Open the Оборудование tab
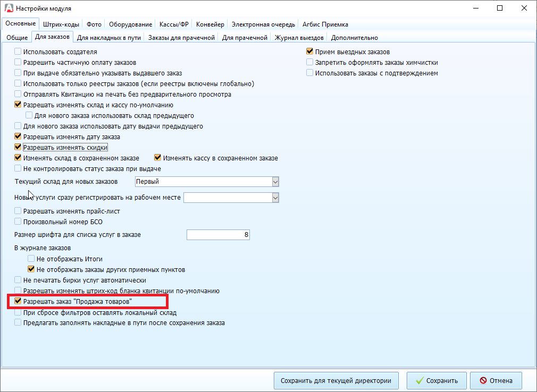The width and height of the screenshot is (537, 392). pos(130,24)
